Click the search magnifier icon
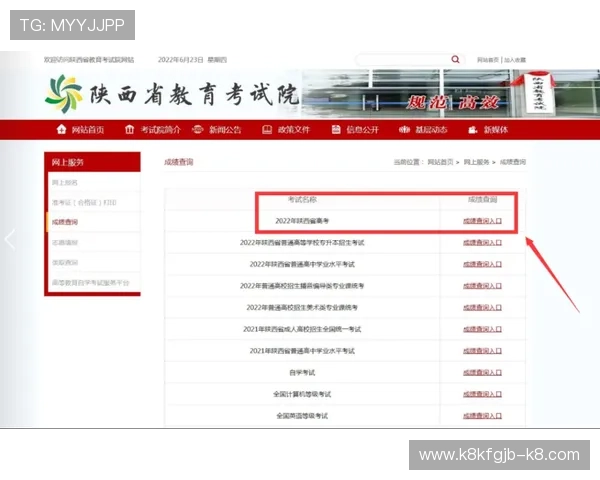Image resolution: width=600 pixels, height=480 pixels. [455, 59]
